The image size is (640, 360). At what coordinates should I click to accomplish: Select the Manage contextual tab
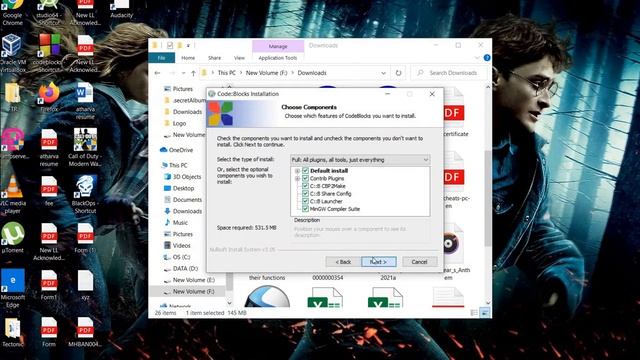(278, 46)
